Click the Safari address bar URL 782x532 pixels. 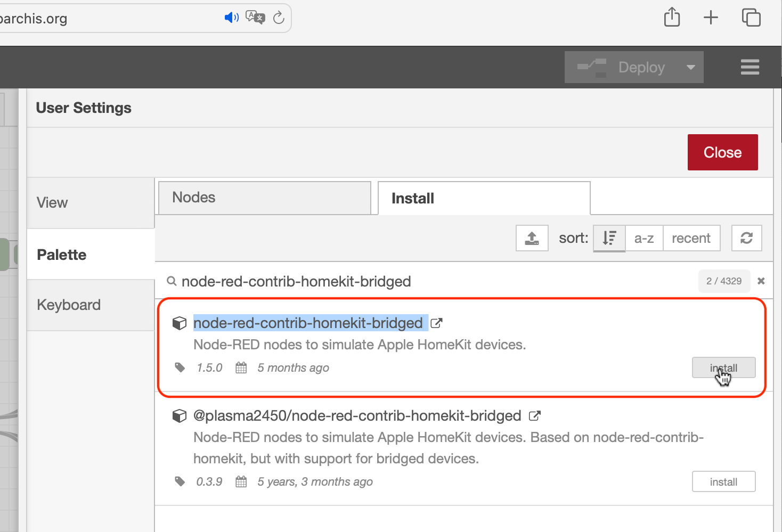point(34,19)
